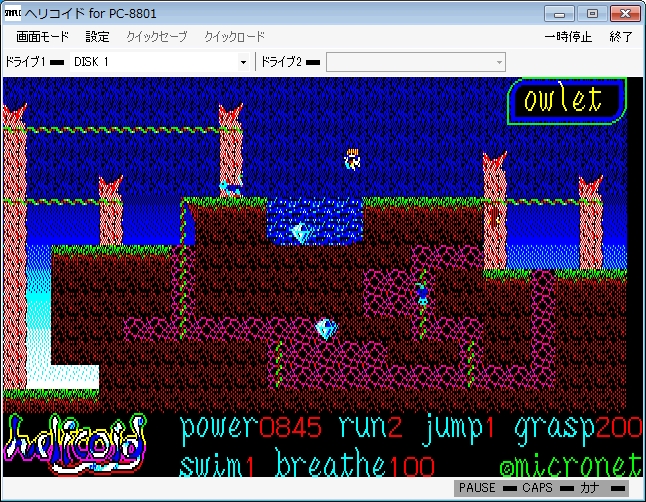
Task: Click the helicoid game logo
Action: point(75,444)
